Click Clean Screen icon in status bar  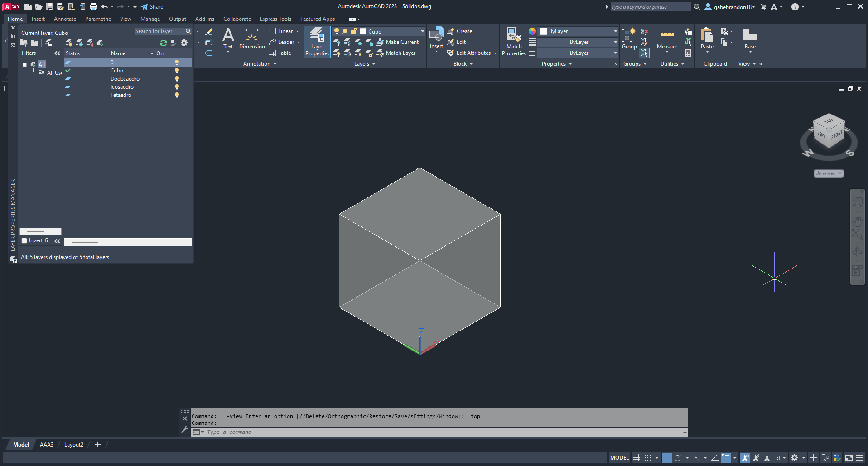pyautogui.click(x=849, y=458)
